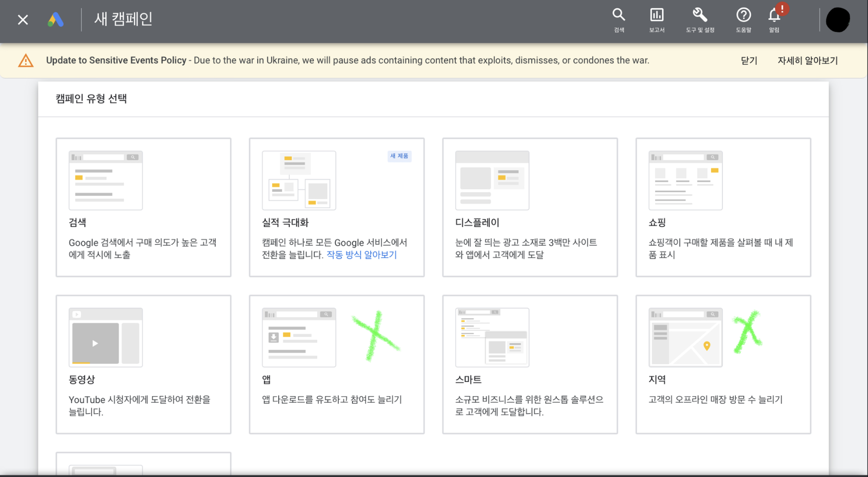Screen dimensions: 868x477
Task: Select the 쇼핑 campaign illustration
Action: point(685,180)
